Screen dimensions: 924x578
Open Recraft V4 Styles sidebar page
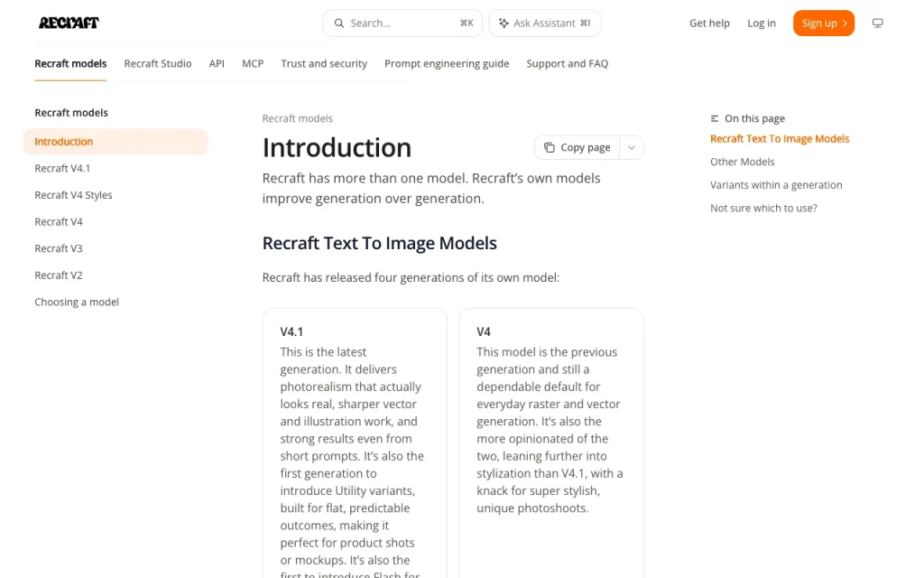tap(73, 195)
